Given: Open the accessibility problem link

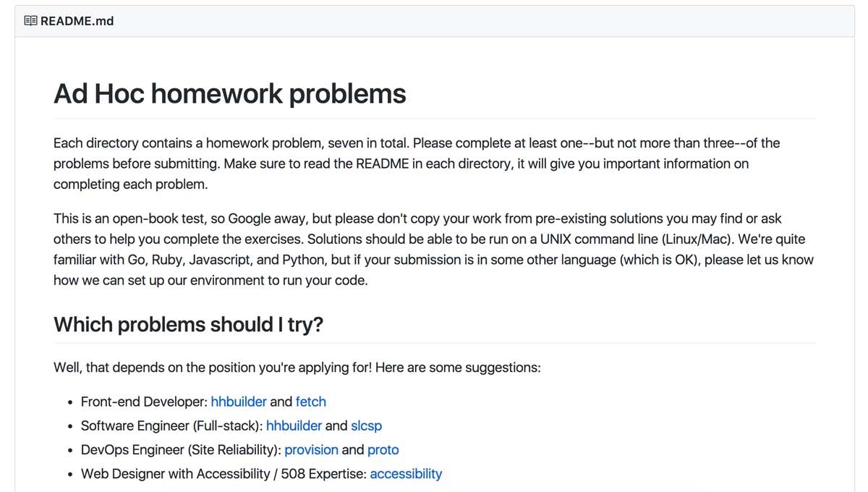Looking at the screenshot, I should point(406,475).
